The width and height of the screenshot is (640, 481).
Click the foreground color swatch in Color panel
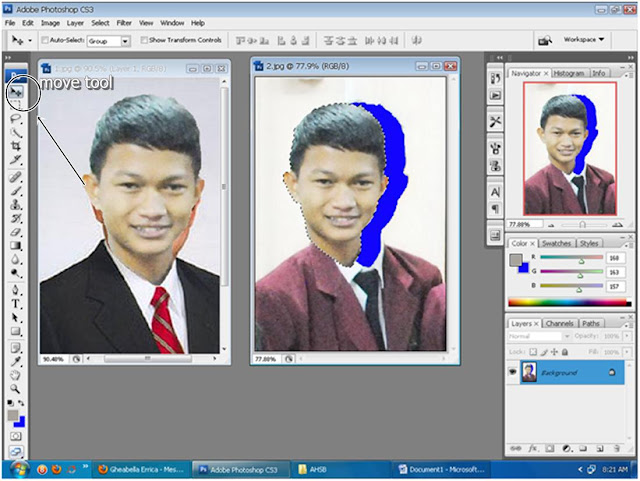tap(516, 260)
